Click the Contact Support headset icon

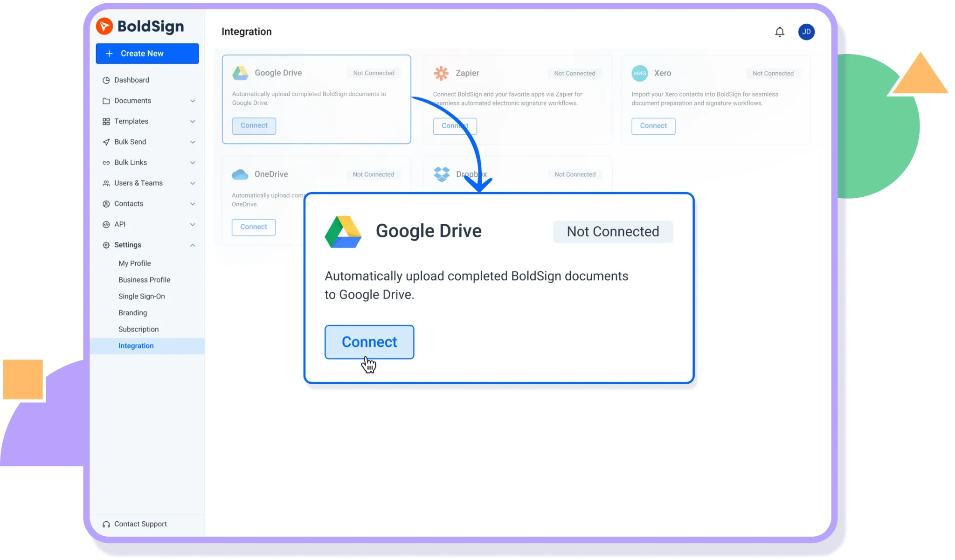(106, 524)
